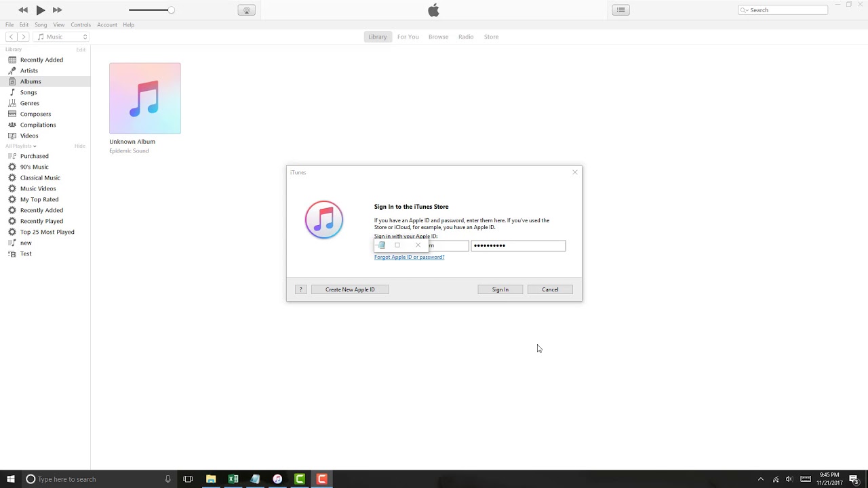Image resolution: width=868 pixels, height=488 pixels.
Task: Click the rewind previous track button
Action: click(x=23, y=10)
